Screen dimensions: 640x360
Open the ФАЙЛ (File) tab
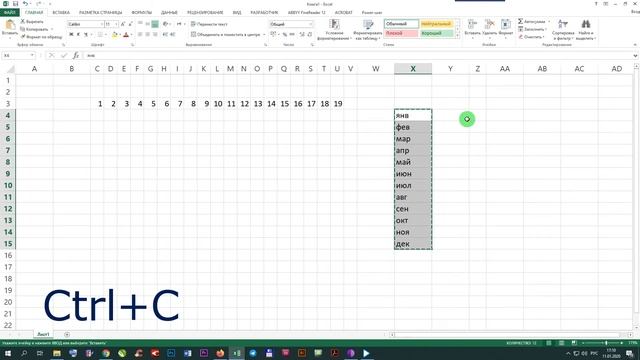9,12
